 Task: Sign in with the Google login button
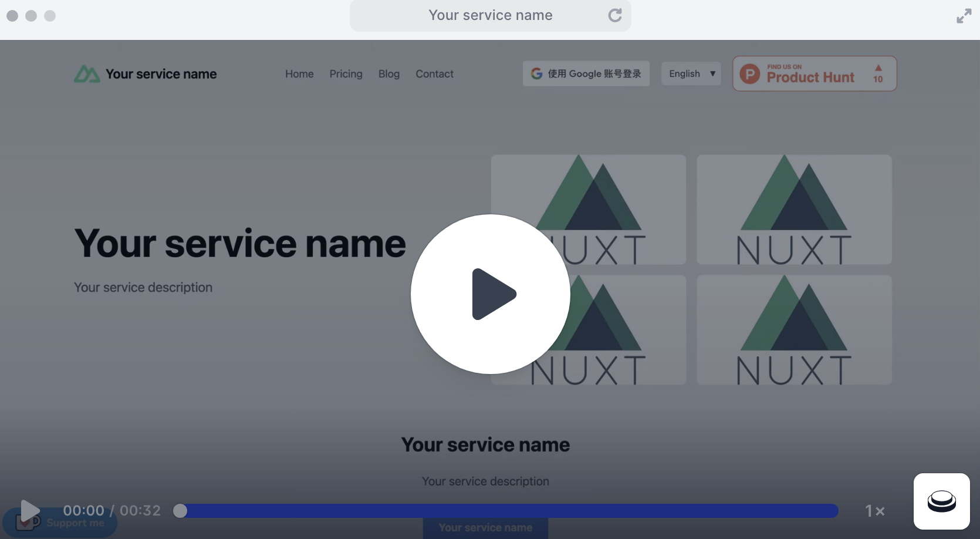(x=586, y=73)
